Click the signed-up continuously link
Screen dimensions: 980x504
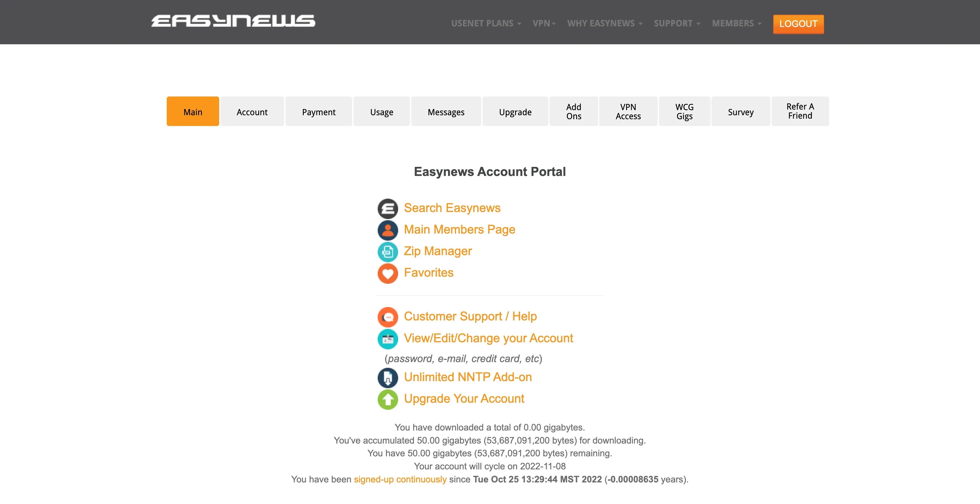pos(400,479)
